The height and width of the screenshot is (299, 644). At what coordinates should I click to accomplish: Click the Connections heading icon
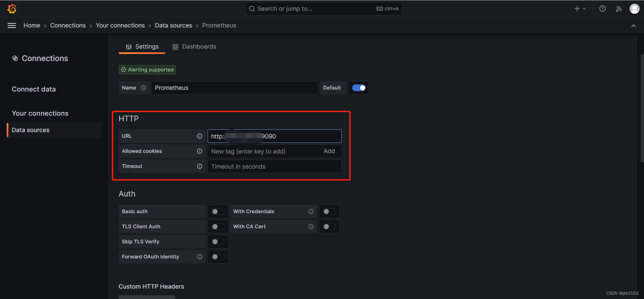(x=15, y=58)
